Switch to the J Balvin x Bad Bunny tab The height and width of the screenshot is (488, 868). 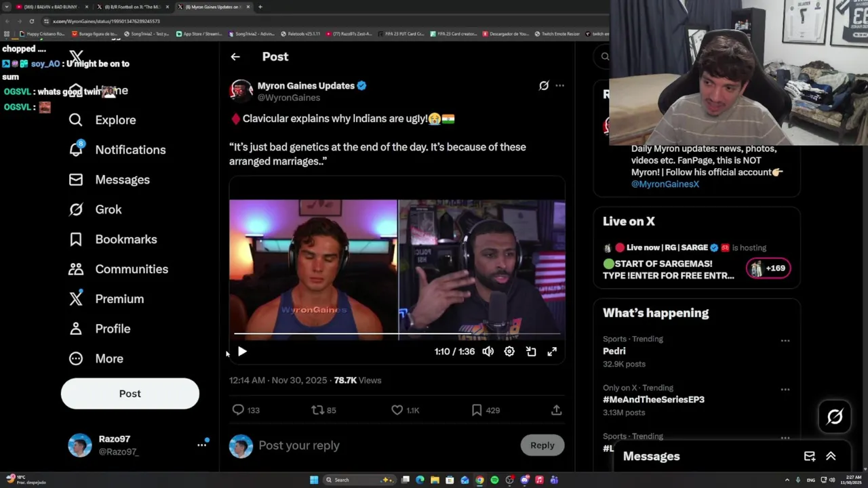click(x=51, y=7)
